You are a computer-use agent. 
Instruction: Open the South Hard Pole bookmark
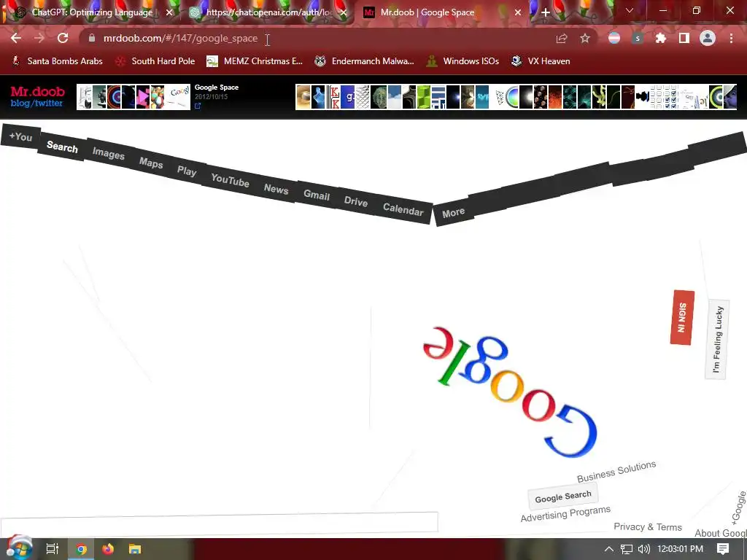coord(155,61)
